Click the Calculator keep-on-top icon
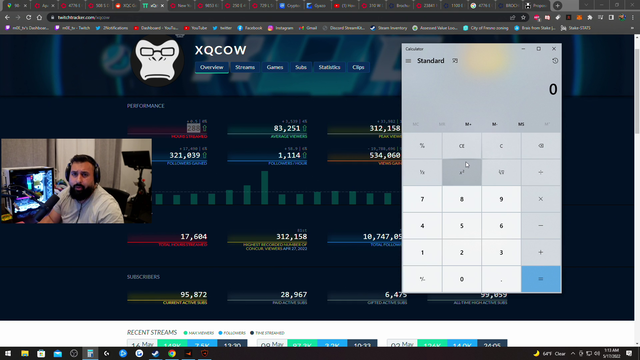The height and width of the screenshot is (360, 640). pos(455,61)
